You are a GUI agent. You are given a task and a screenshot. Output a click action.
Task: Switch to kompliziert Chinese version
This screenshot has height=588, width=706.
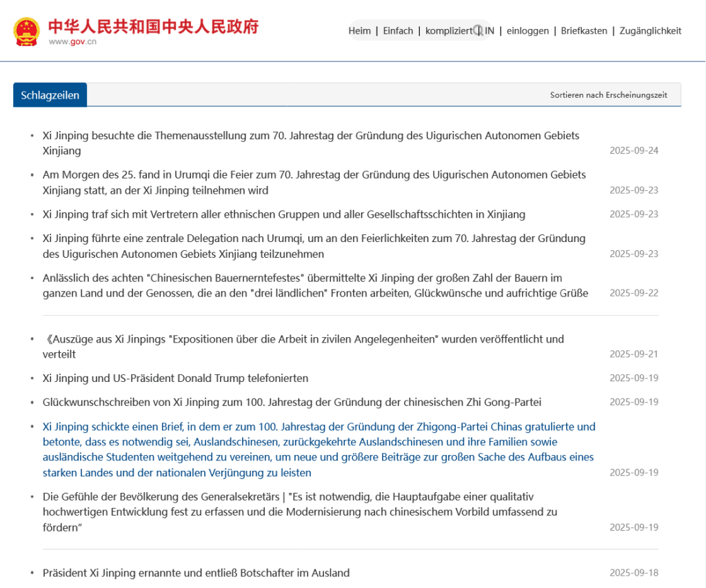[448, 30]
